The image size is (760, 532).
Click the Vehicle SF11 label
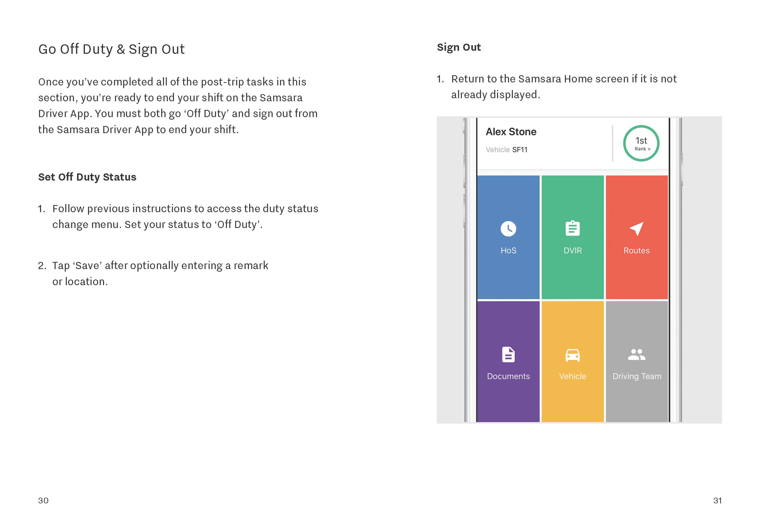coord(506,150)
